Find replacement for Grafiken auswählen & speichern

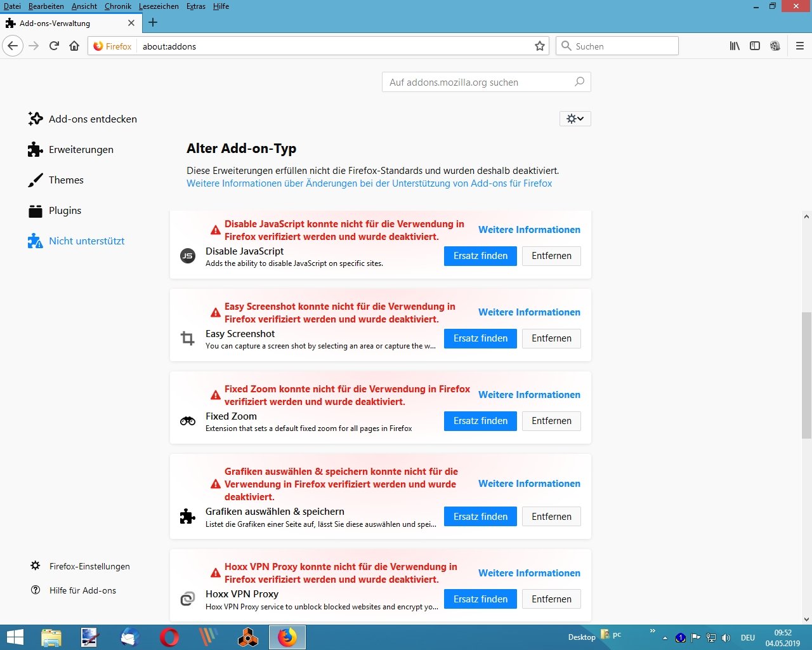coord(480,517)
